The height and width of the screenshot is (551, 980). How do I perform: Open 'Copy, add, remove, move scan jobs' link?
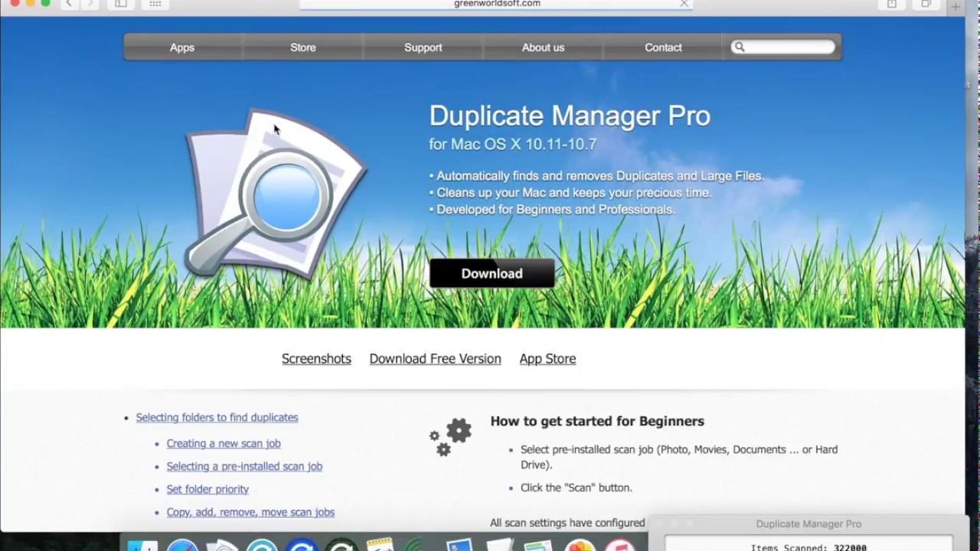coord(250,513)
